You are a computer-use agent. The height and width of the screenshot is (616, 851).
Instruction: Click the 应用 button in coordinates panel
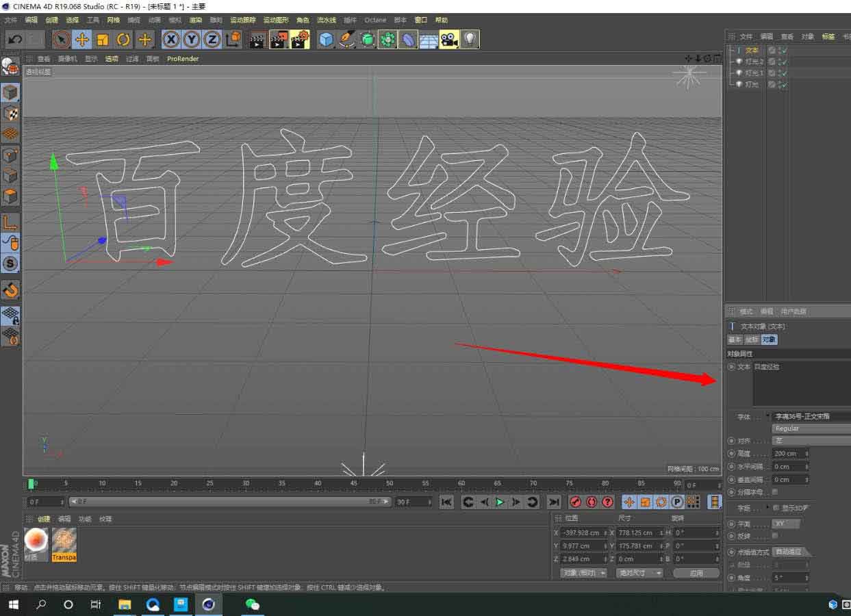(x=696, y=573)
